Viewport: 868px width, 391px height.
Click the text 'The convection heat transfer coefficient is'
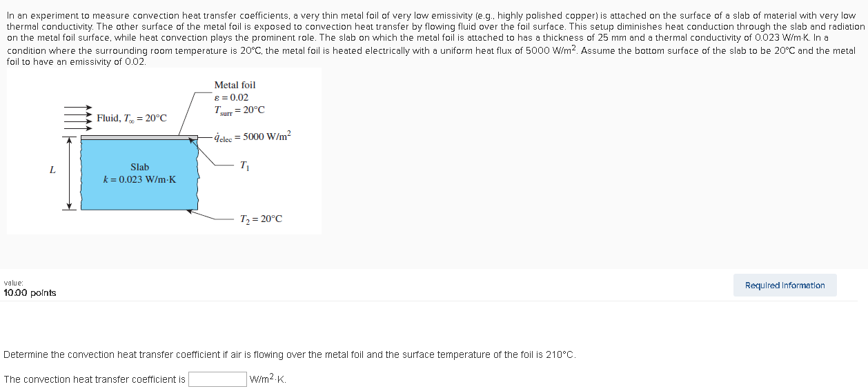(x=95, y=379)
